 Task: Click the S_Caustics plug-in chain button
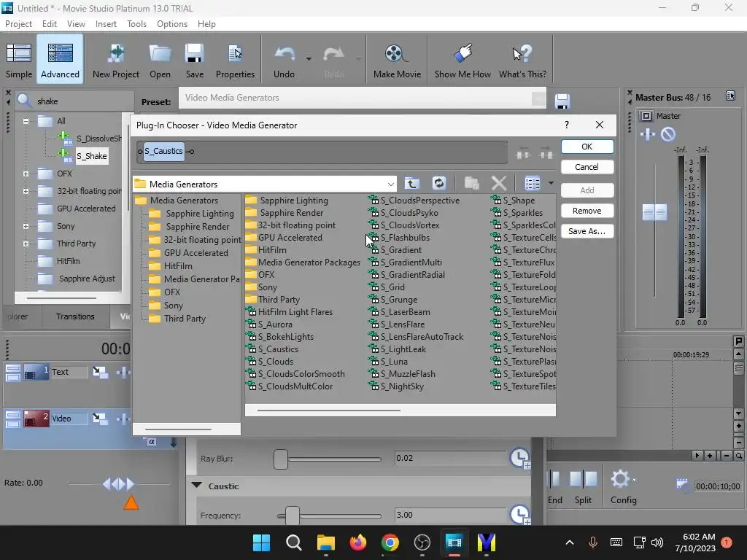click(x=164, y=152)
